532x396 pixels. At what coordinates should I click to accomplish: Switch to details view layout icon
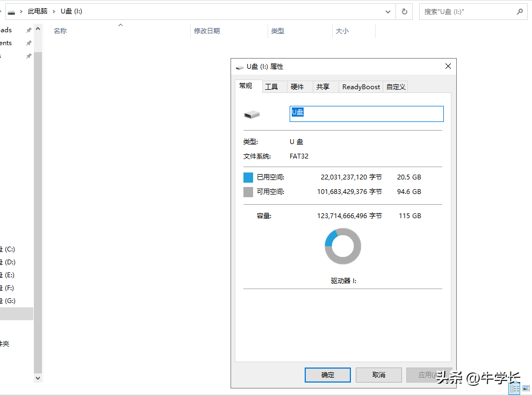coord(514,389)
